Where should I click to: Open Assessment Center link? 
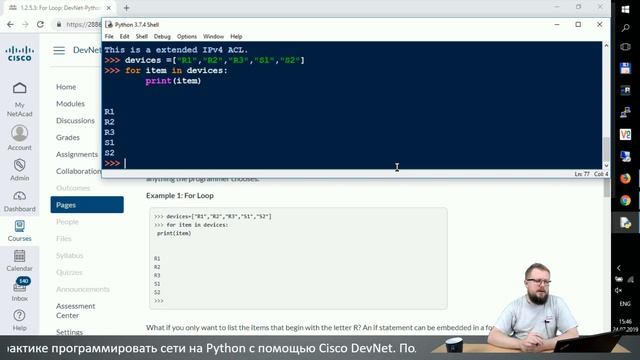point(76,311)
